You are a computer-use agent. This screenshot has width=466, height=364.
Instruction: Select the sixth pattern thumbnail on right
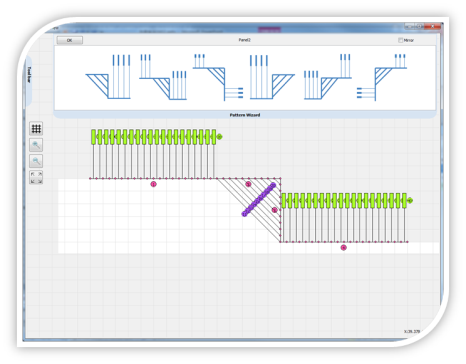[x=382, y=77]
